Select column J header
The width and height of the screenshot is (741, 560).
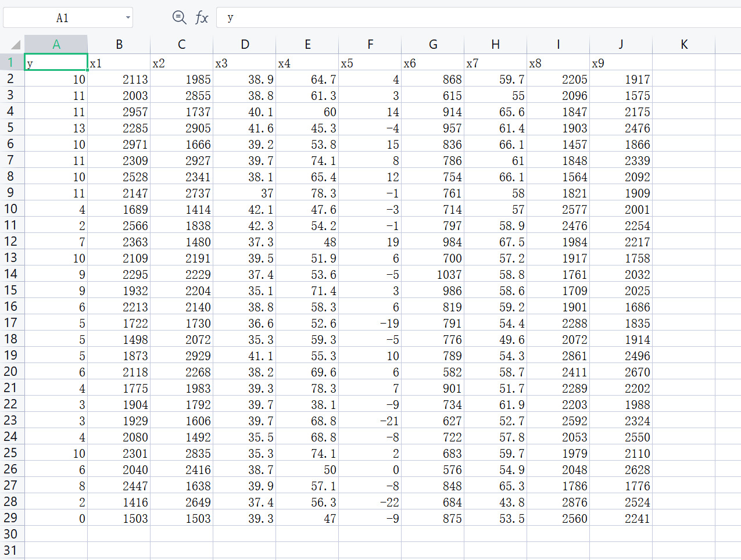(621, 44)
